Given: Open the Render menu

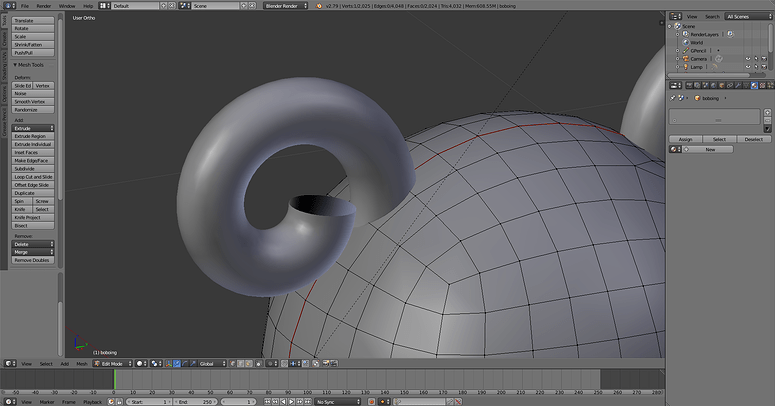Looking at the screenshot, I should pos(43,6).
